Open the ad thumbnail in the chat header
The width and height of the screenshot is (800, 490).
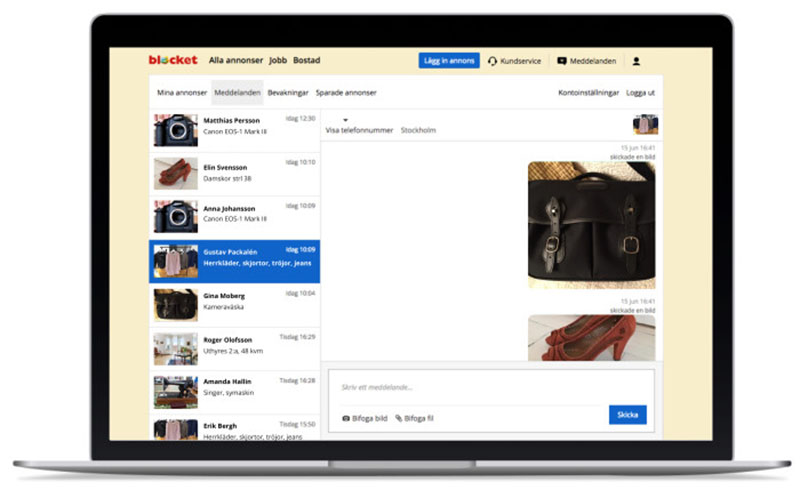pos(645,125)
